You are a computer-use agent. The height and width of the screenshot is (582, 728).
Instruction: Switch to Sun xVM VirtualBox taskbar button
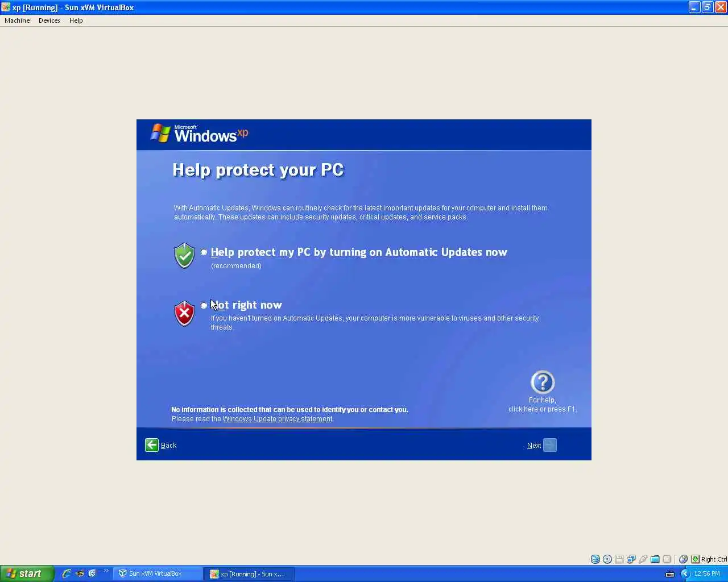158,573
